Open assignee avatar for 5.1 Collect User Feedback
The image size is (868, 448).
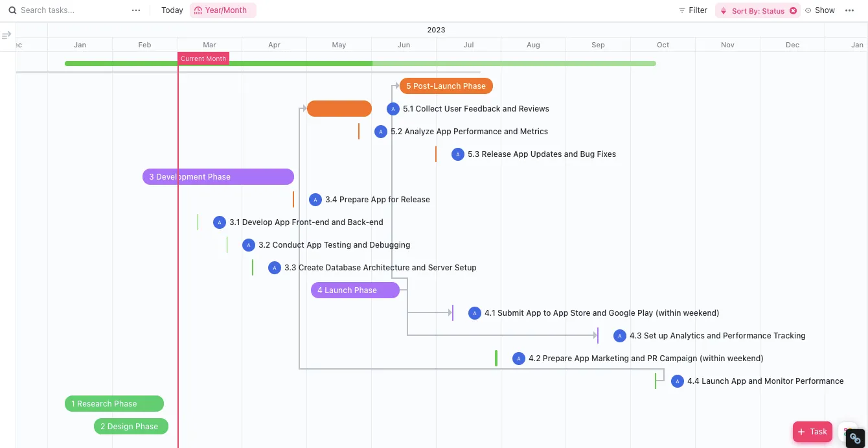point(393,109)
